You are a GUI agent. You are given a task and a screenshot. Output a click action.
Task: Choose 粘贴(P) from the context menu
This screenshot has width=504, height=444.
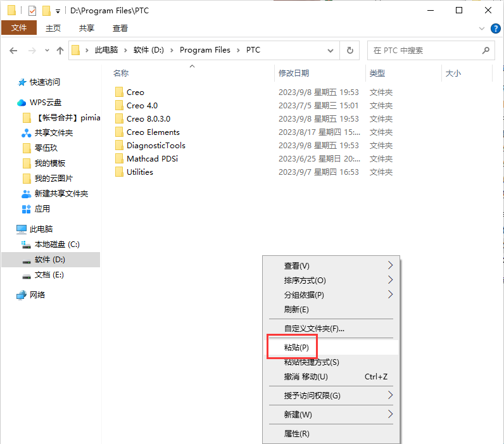pyautogui.click(x=331, y=348)
